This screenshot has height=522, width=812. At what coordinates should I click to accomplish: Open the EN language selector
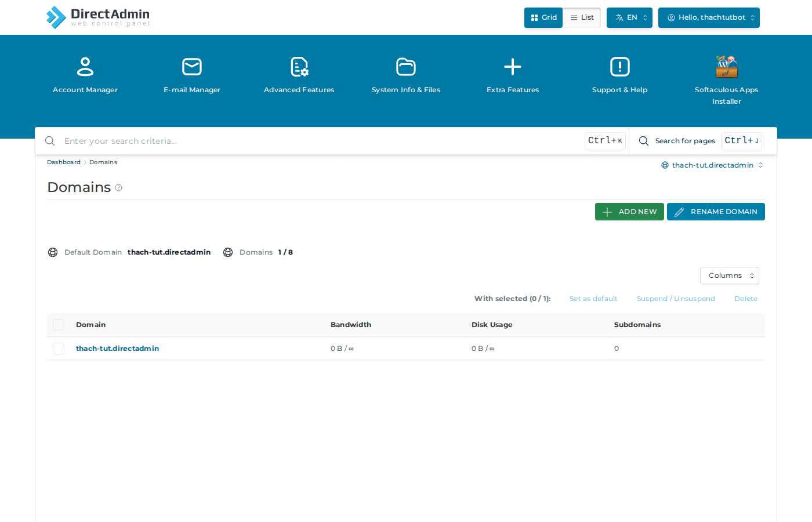click(629, 17)
